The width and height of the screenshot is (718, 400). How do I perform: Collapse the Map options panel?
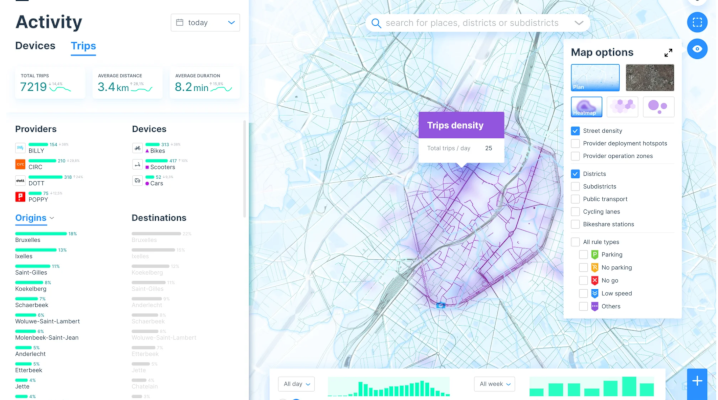[x=668, y=53]
